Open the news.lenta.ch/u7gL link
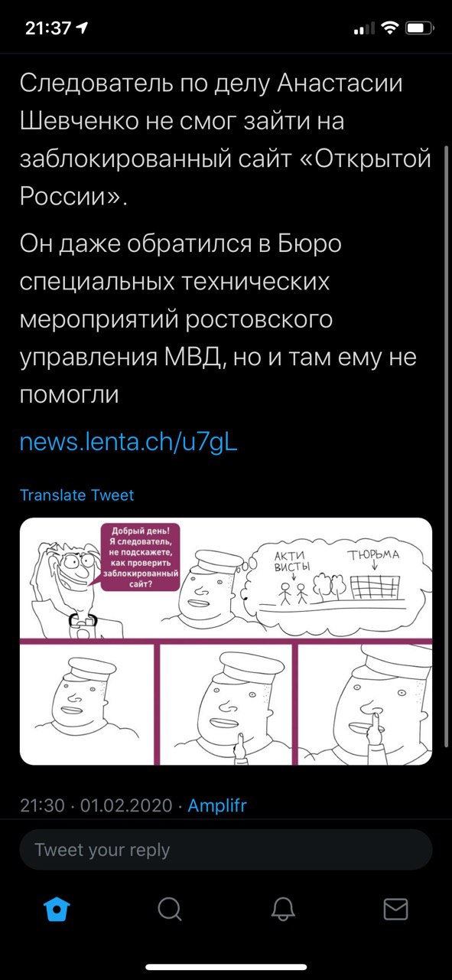The image size is (452, 980). tap(128, 442)
